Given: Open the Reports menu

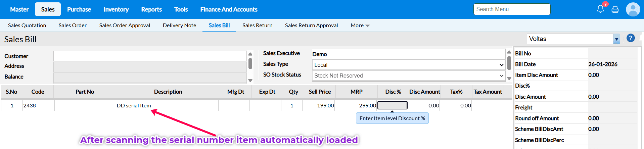Looking at the screenshot, I should click(151, 9).
